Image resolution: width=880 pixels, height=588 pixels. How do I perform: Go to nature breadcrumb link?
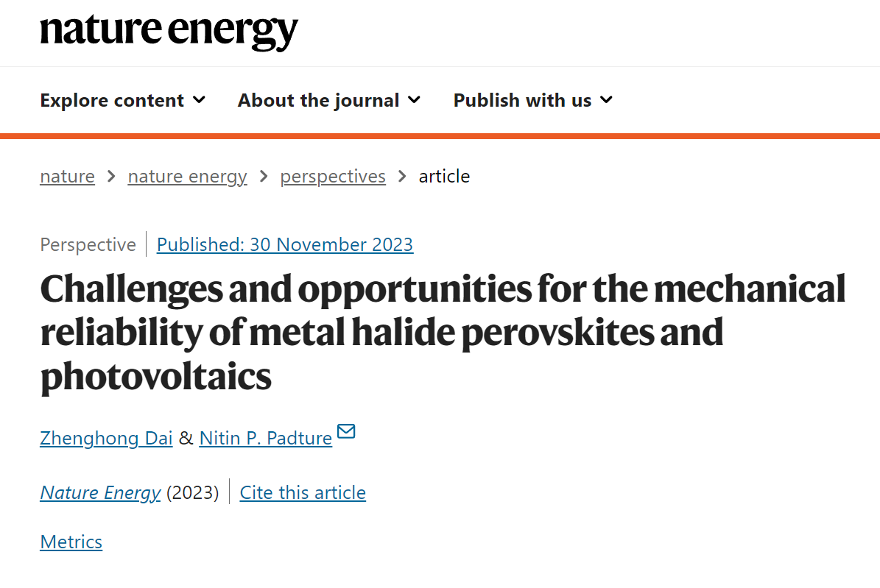(67, 176)
